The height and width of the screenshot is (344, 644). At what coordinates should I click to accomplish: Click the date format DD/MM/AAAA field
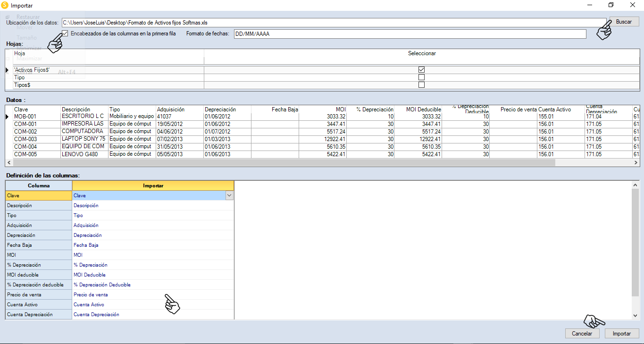[x=410, y=34]
